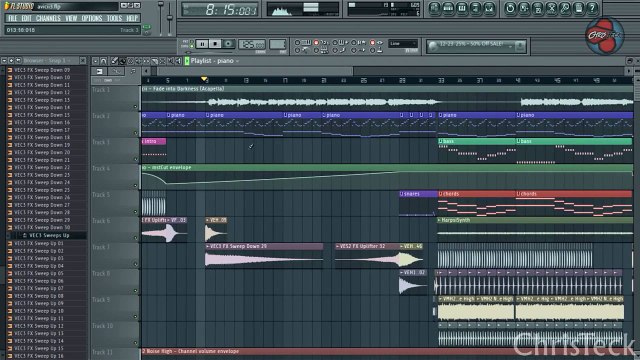
Task: Open the playlist view shortcut icon
Action: (434, 9)
